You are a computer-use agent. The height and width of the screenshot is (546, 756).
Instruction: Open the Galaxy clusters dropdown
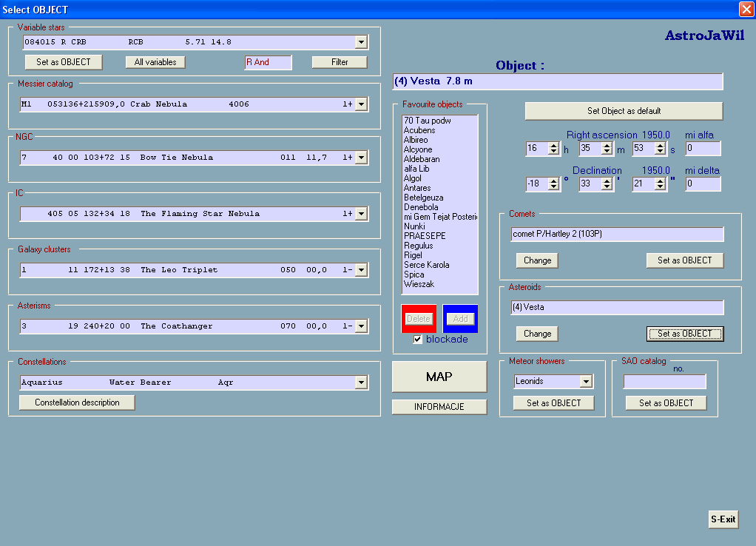tap(361, 269)
